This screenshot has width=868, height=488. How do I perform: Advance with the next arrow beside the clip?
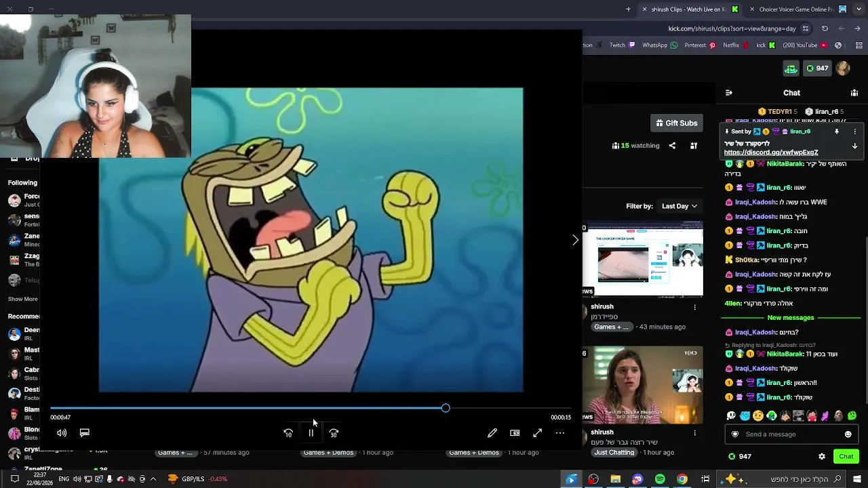pos(575,240)
